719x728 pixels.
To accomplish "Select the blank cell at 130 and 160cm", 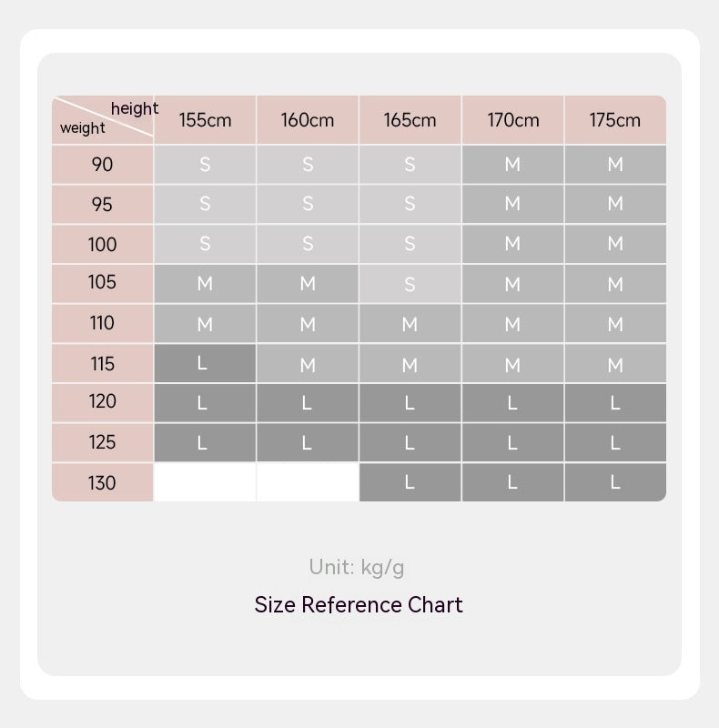I will click(308, 482).
